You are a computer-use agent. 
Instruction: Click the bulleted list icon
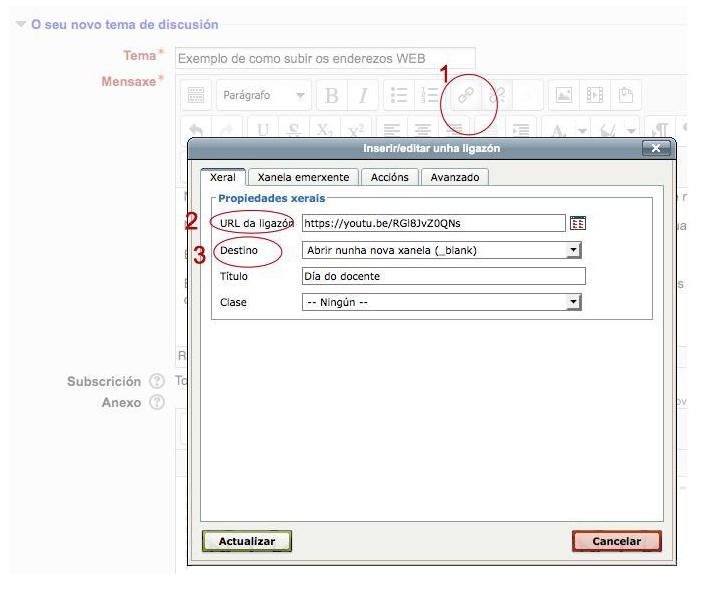397,96
